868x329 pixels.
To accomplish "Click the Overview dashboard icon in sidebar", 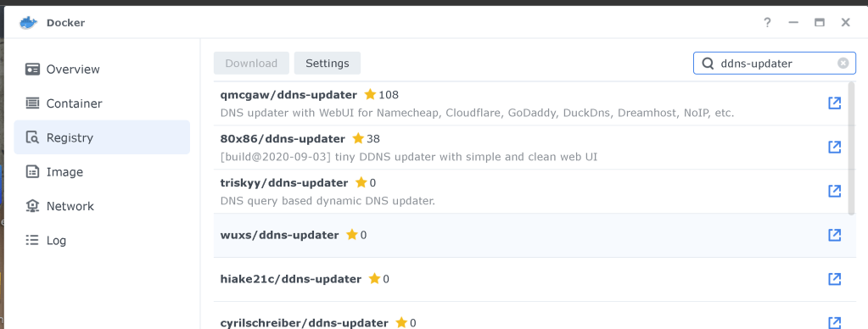I will pyautogui.click(x=32, y=70).
